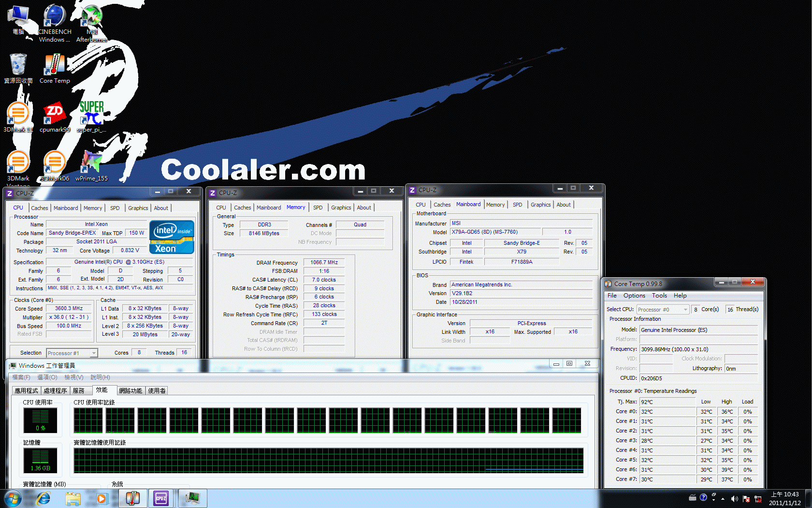
Task: Show hidden system tray icons
Action: point(723,498)
